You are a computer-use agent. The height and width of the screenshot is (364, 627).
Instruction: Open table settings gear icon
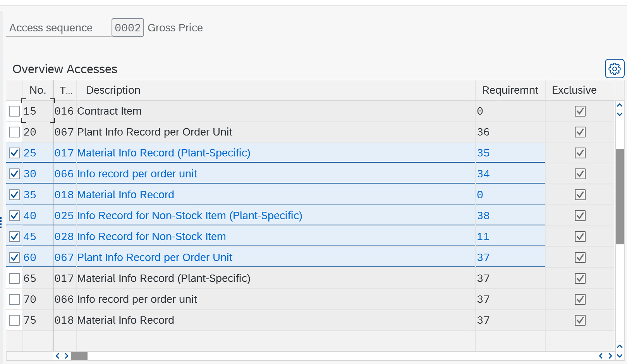pyautogui.click(x=614, y=69)
